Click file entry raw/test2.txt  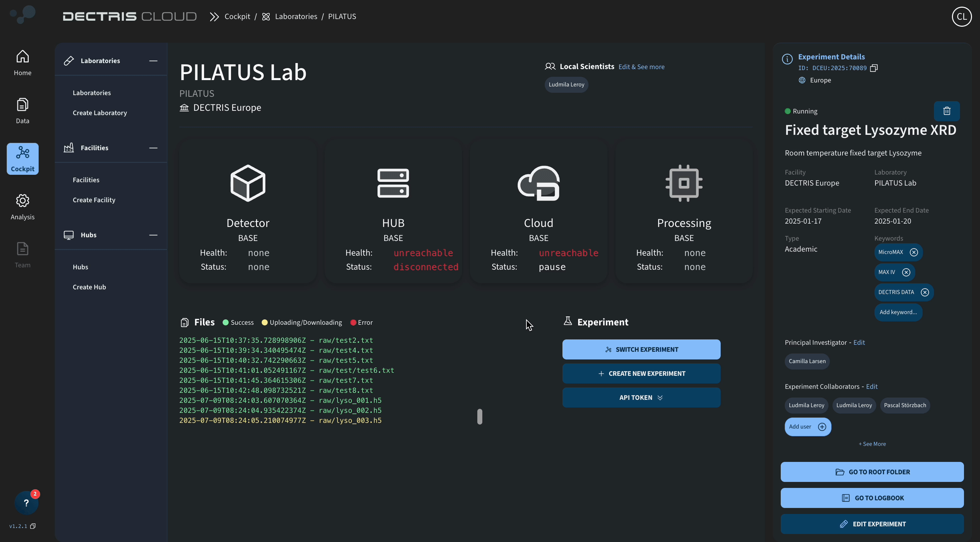pyautogui.click(x=276, y=340)
